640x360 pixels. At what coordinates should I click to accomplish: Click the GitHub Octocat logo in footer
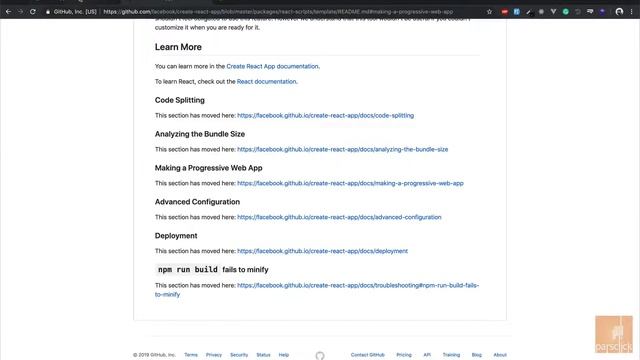click(x=320, y=356)
